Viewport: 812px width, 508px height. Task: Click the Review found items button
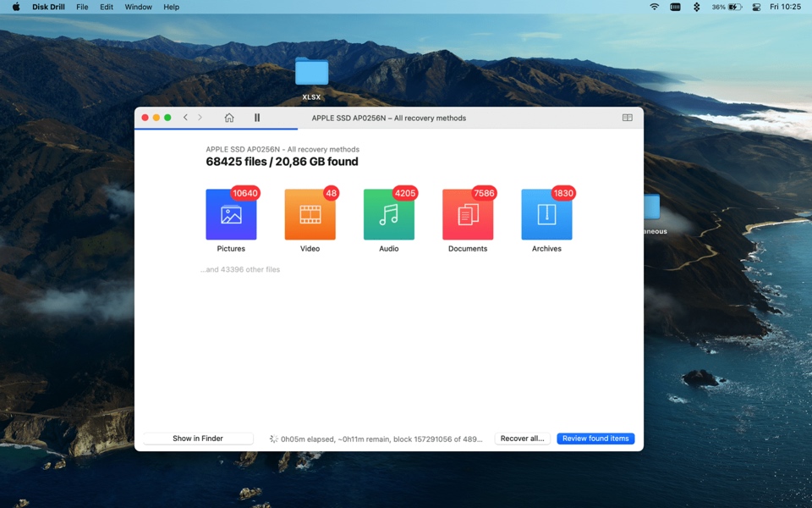coord(595,439)
